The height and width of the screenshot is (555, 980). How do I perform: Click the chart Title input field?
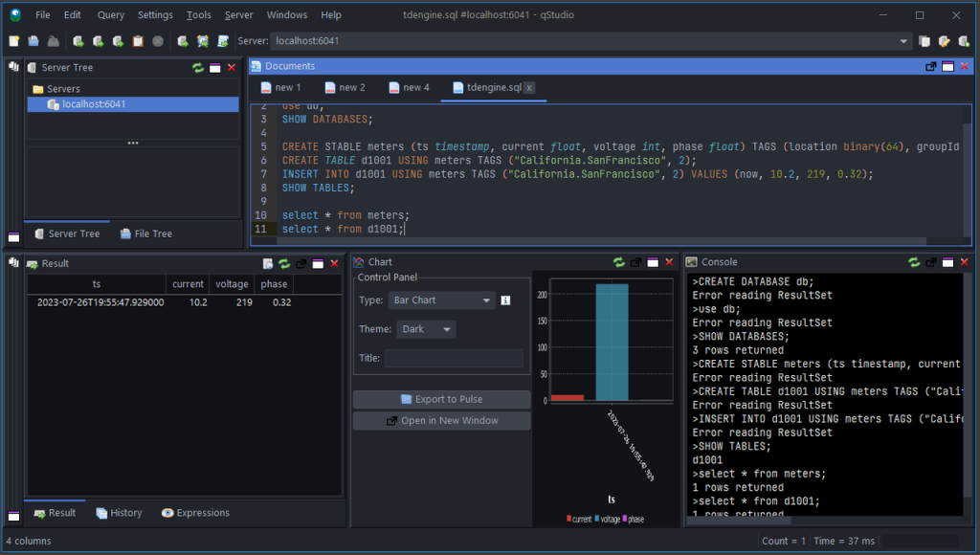click(454, 358)
